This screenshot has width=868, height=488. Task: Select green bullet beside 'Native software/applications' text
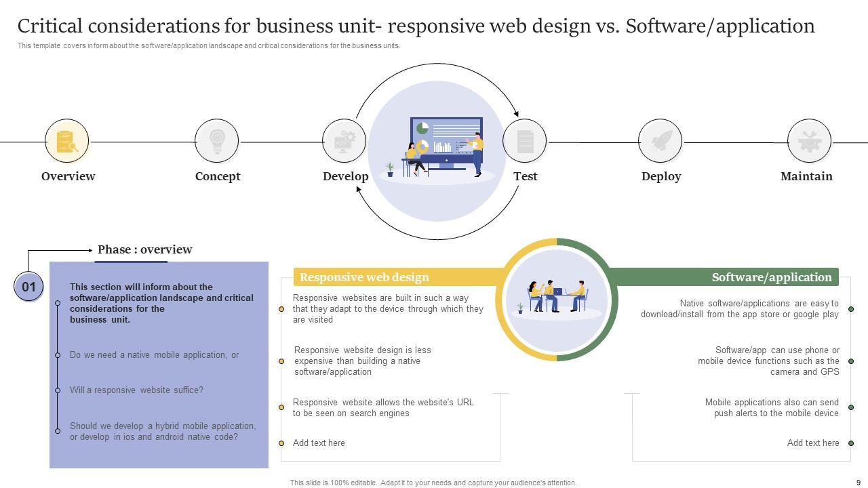click(851, 309)
